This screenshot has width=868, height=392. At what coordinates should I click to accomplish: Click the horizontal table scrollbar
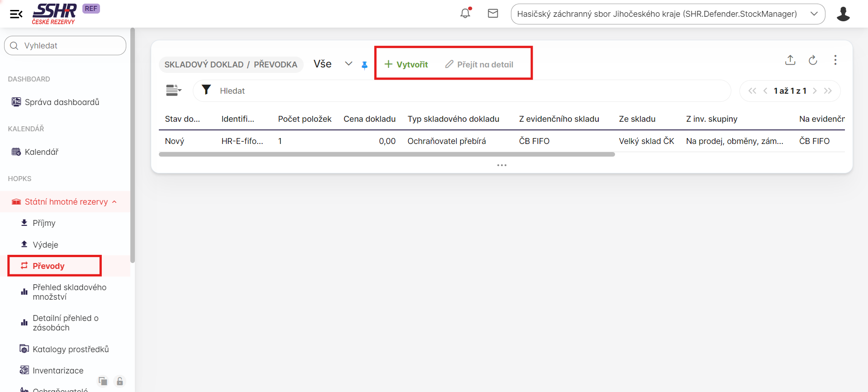click(386, 154)
